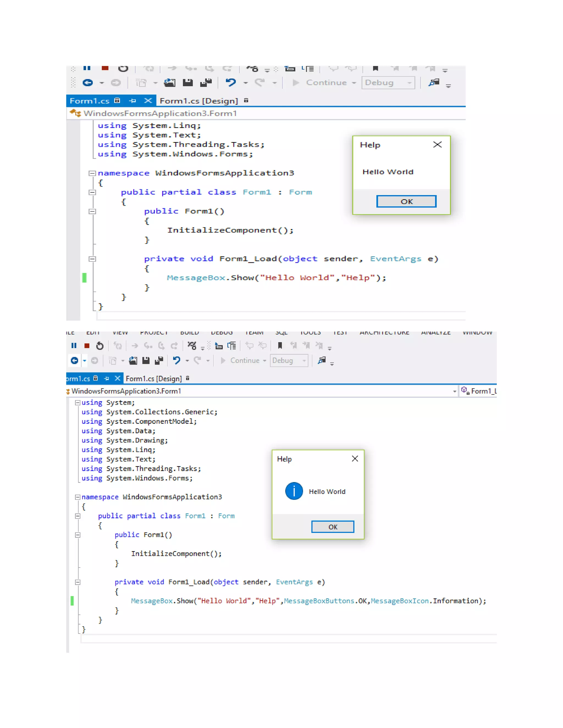Click green change marker beside lower MessageBox.Show line
The image size is (563, 728).
tap(72, 601)
